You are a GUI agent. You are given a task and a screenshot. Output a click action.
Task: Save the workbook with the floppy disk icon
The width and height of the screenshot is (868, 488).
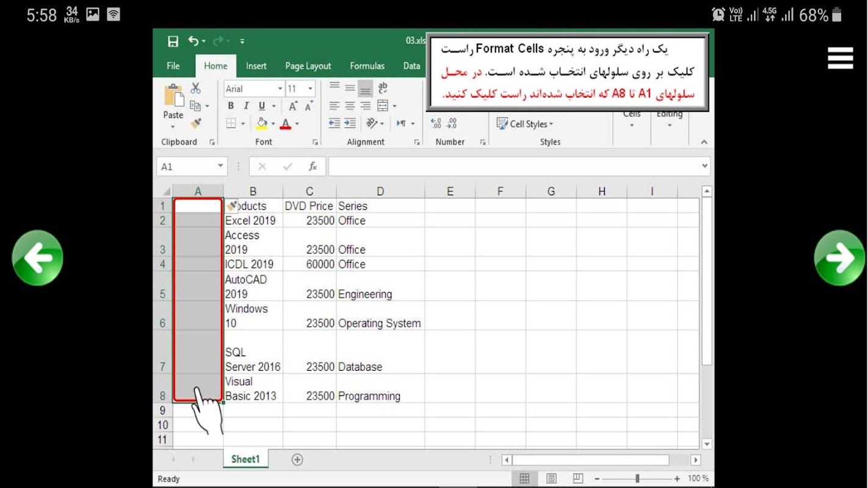[173, 41]
